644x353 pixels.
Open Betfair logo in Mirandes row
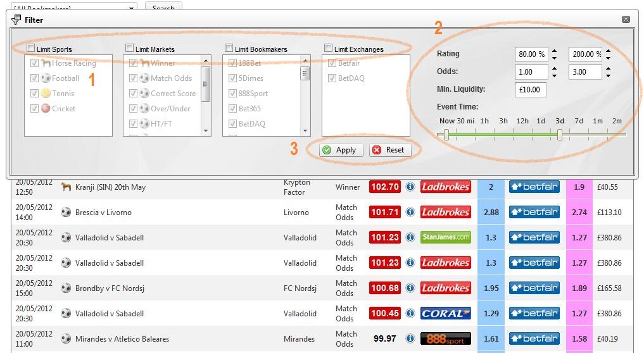[534, 338]
